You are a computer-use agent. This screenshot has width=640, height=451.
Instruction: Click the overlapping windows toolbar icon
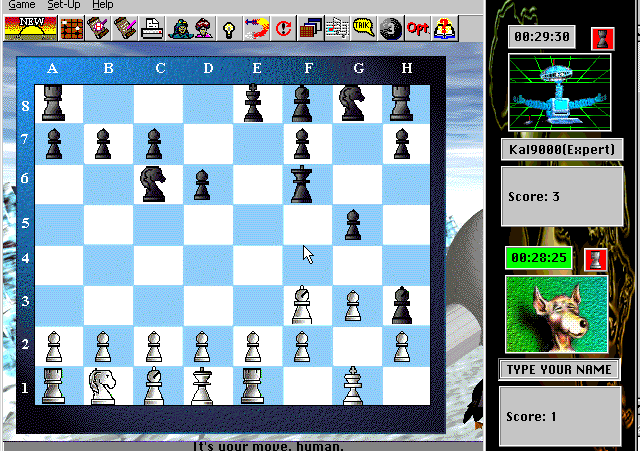[x=310, y=27]
